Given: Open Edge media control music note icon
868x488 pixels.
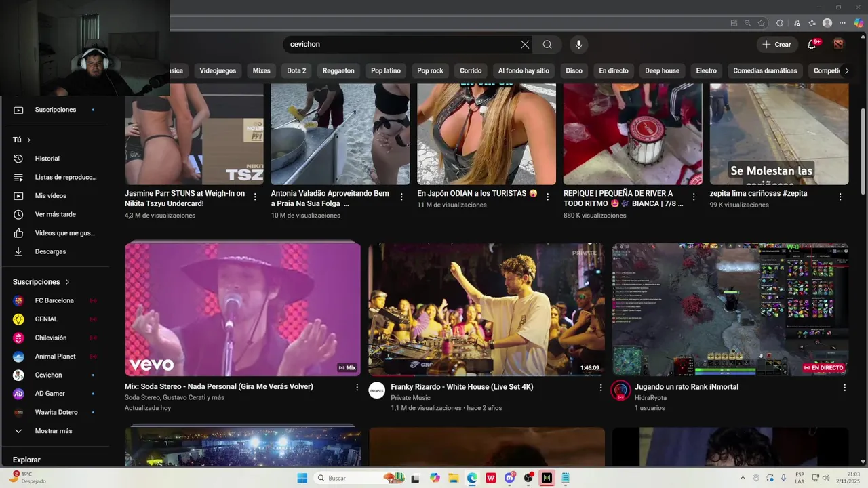Looking at the screenshot, I should click(x=796, y=23).
